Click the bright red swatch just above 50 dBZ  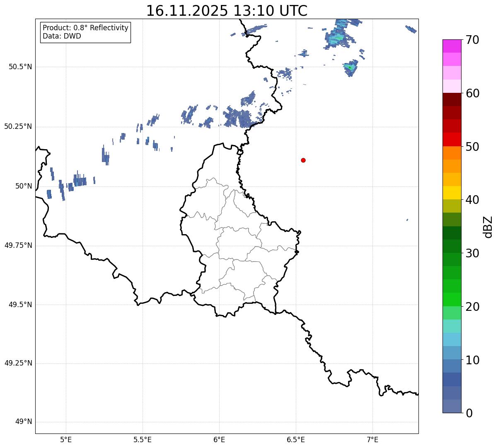tap(452, 139)
